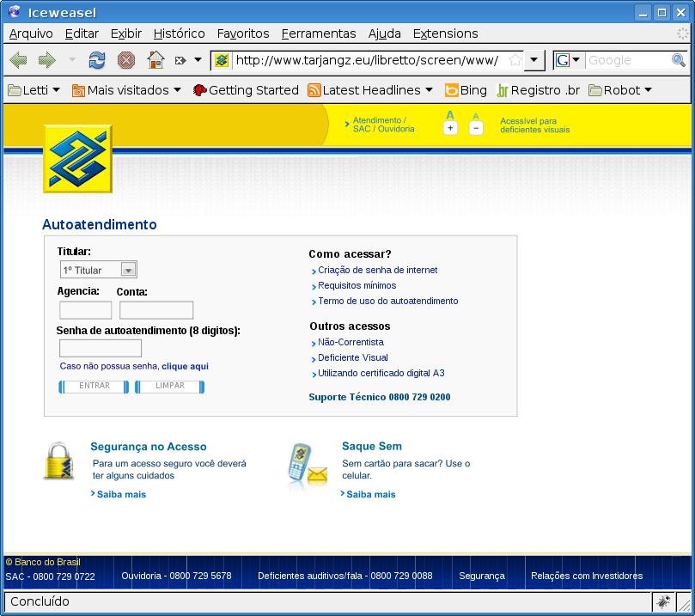This screenshot has height=616, width=695.
Task: Open the Bing bookmark
Action: [x=466, y=90]
